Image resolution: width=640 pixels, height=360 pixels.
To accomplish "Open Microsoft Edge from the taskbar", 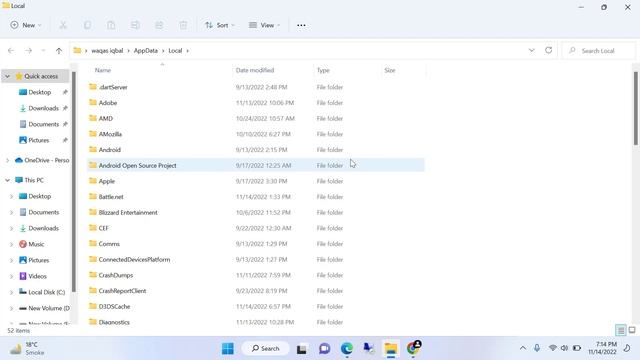I will tap(347, 349).
